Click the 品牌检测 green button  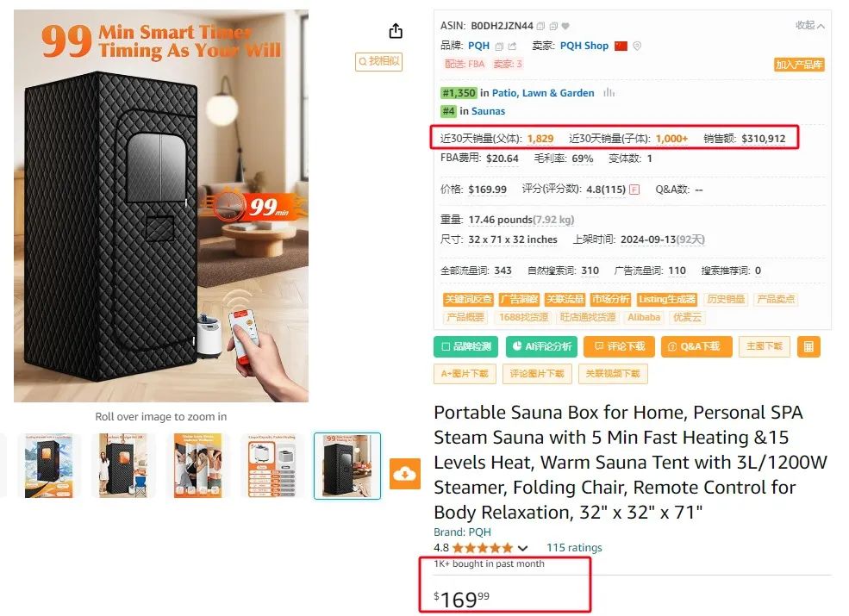pyautogui.click(x=465, y=346)
